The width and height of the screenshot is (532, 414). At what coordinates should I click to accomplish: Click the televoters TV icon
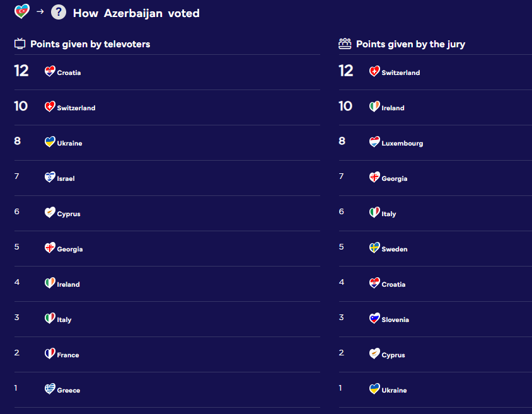pyautogui.click(x=20, y=43)
